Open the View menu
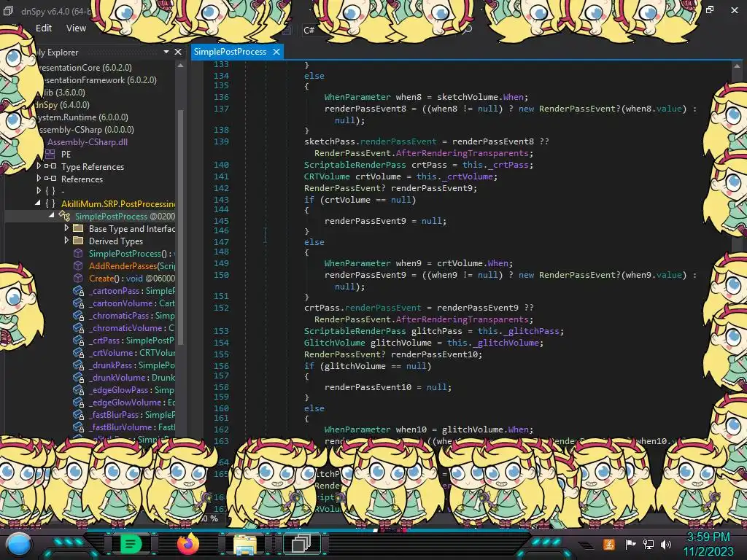The height and width of the screenshot is (560, 747). tap(76, 28)
